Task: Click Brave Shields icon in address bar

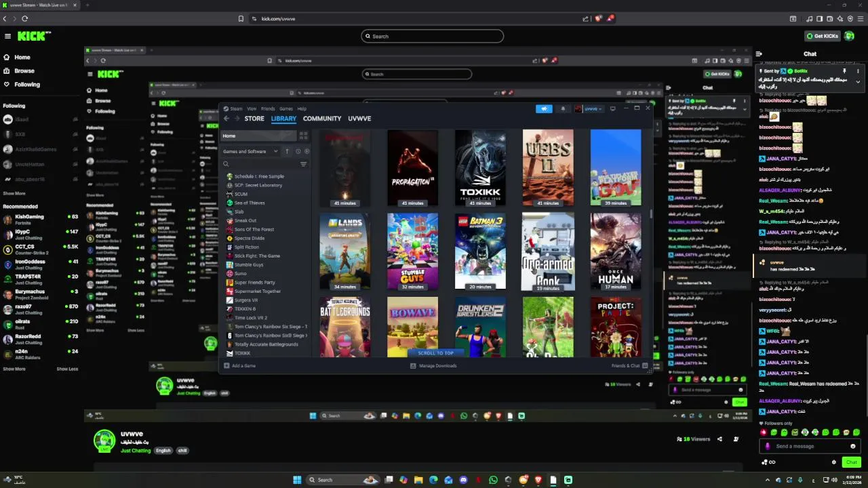Action: 598,18
